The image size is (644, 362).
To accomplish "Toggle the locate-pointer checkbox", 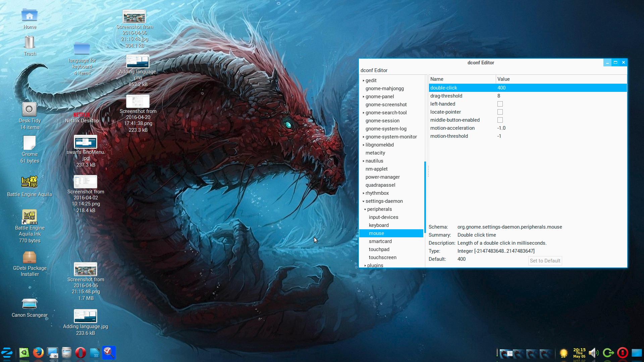I will click(x=500, y=112).
